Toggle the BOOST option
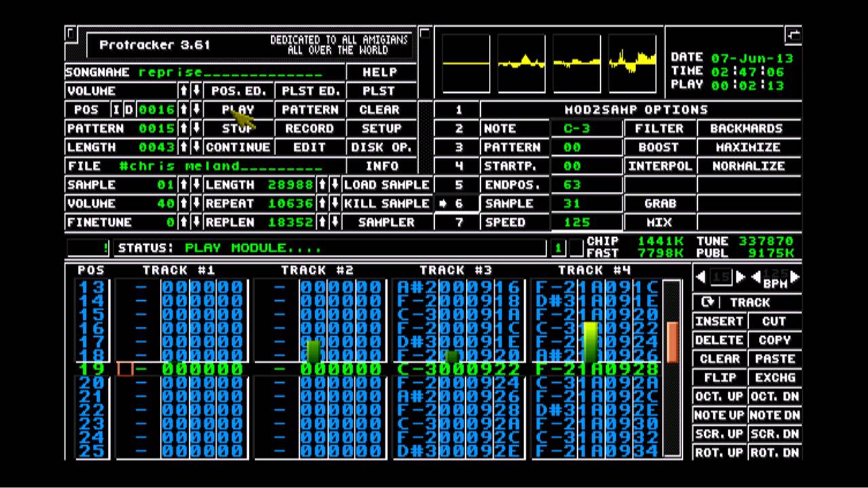The width and height of the screenshot is (868, 488). (659, 147)
